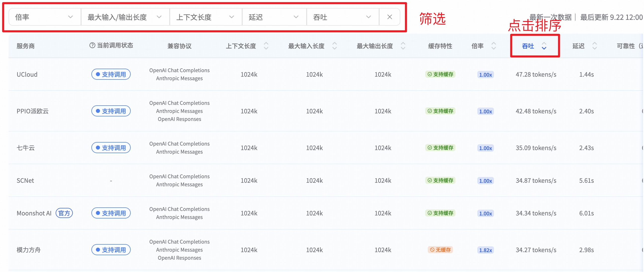Sort by 最大输入长度 column arrows
Viewport: 644px width, 272px height.
coord(335,46)
